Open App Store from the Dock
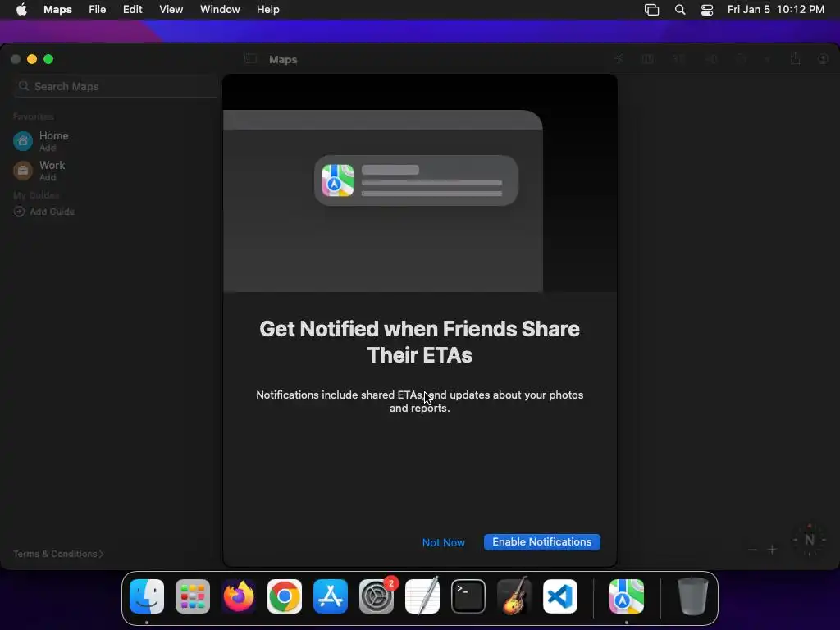This screenshot has width=840, height=630. tap(331, 596)
